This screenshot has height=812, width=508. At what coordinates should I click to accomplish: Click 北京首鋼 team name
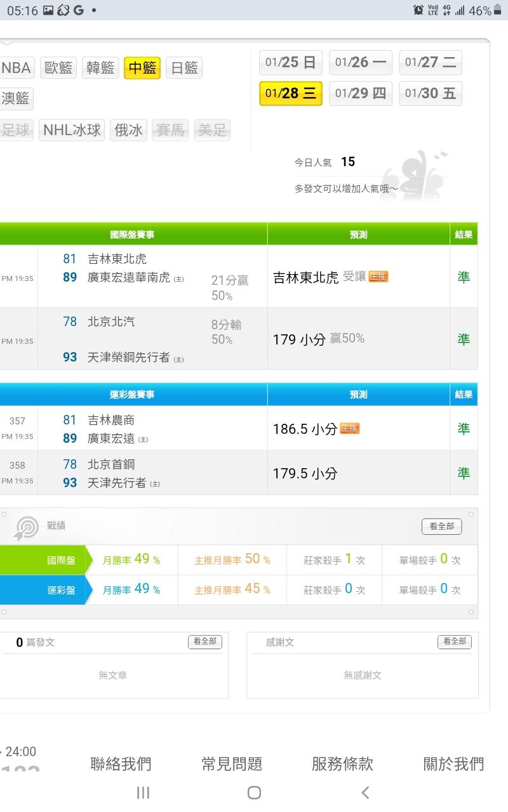tap(111, 464)
